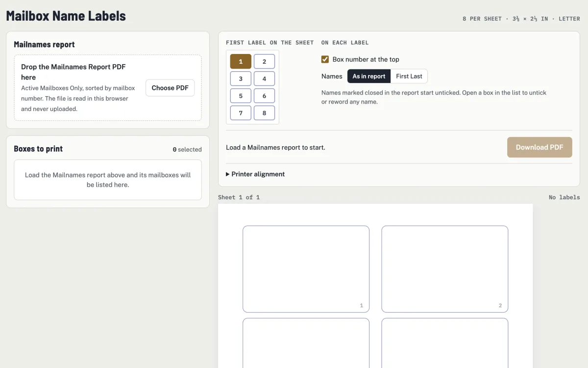588x368 pixels.
Task: Click the 8 per sheet format text
Action: (521, 19)
